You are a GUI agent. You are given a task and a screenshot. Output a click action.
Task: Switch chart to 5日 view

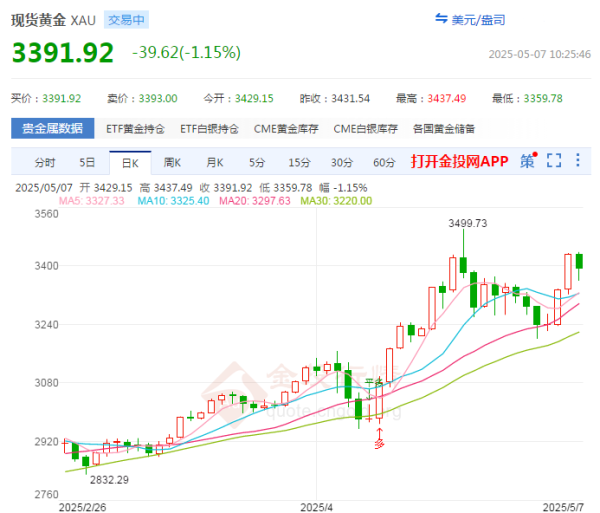pos(87,163)
